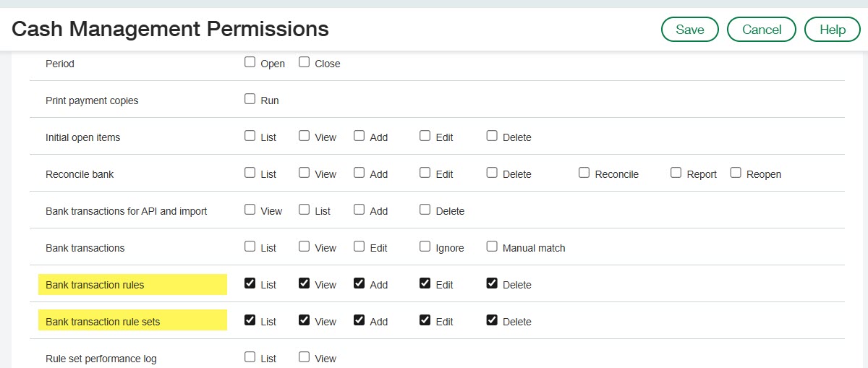Check Edit for Reconcile bank
This screenshot has width=868, height=368.
point(425,173)
